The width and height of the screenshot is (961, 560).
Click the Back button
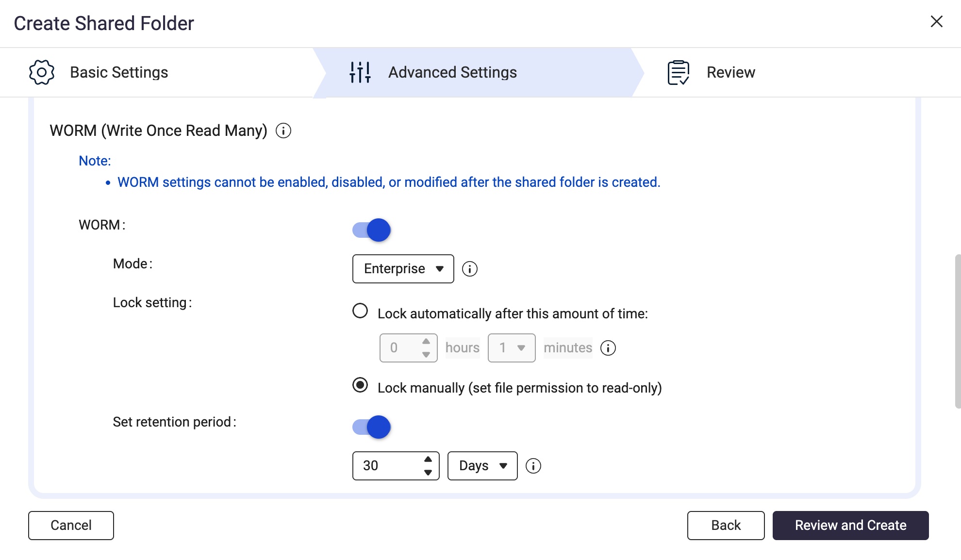(x=726, y=526)
